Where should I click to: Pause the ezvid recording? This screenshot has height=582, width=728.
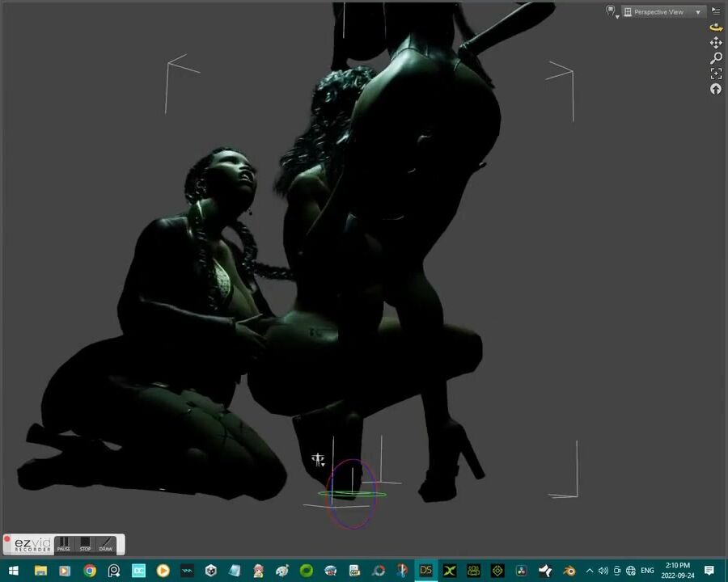pos(63,544)
